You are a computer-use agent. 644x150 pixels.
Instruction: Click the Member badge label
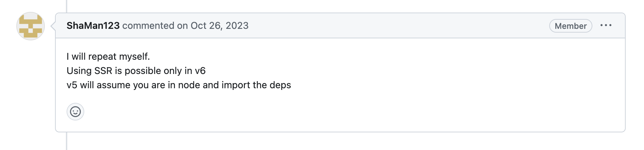pos(570,26)
